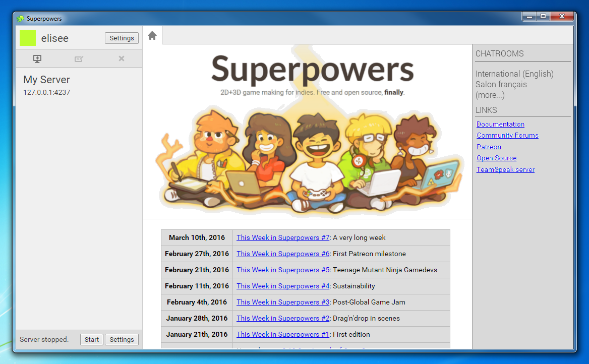
Task: Click the Server stopped. status text
Action: (x=44, y=340)
